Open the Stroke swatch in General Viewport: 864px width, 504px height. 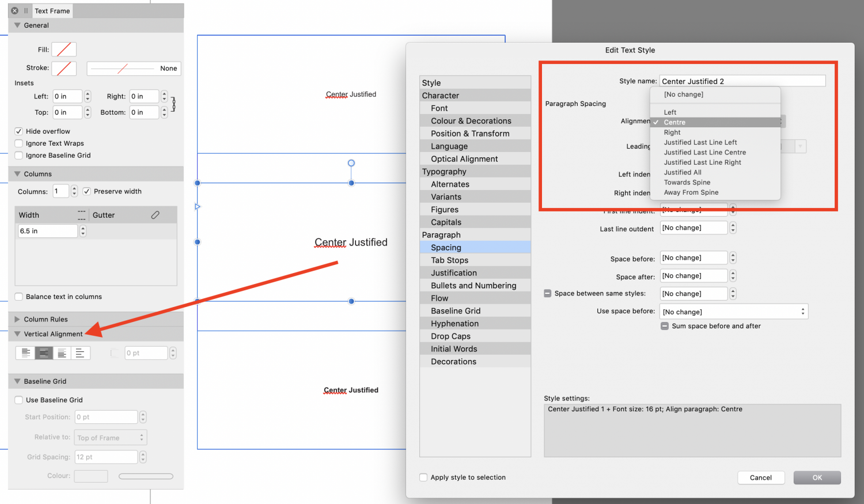point(64,69)
